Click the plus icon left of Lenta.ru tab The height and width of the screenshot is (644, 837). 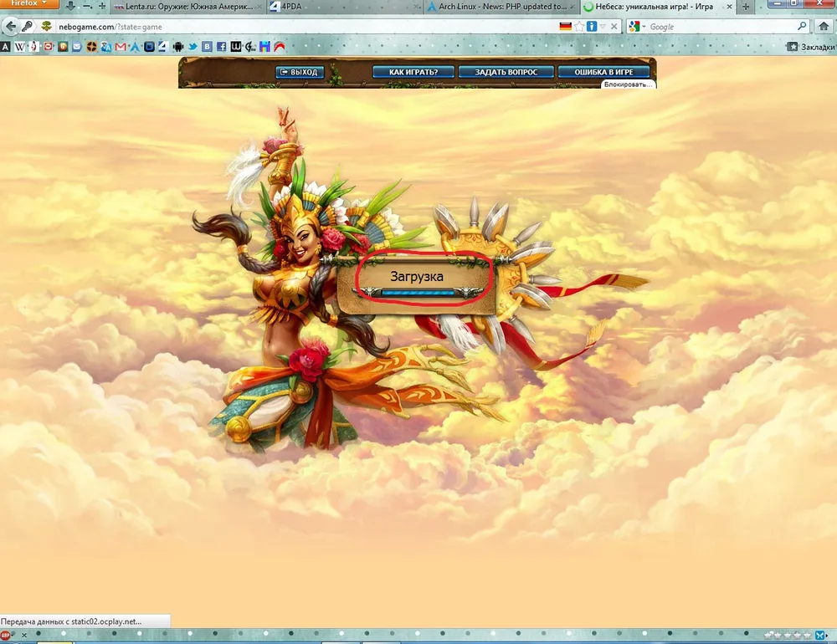[102, 6]
